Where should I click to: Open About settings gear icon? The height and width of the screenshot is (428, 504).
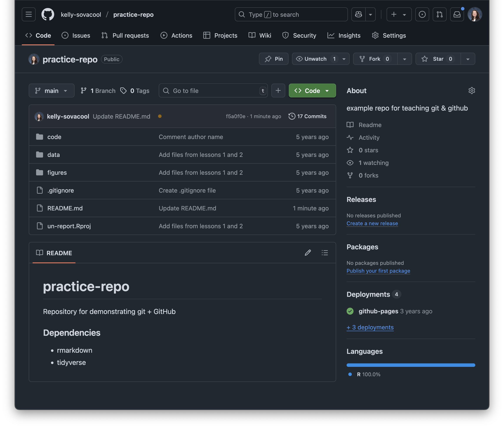click(x=472, y=91)
